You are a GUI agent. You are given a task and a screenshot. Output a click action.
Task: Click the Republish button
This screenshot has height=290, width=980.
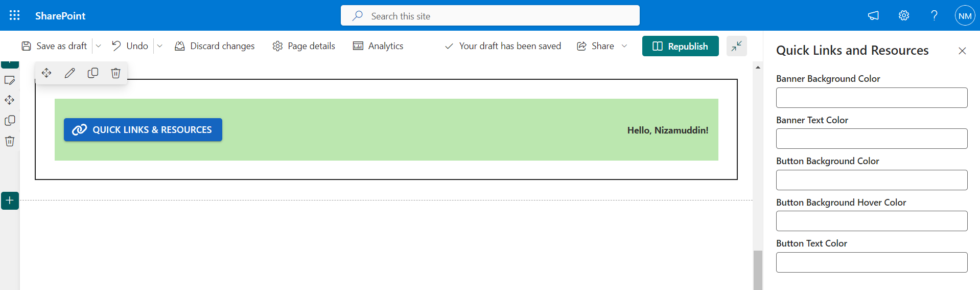[x=681, y=46]
